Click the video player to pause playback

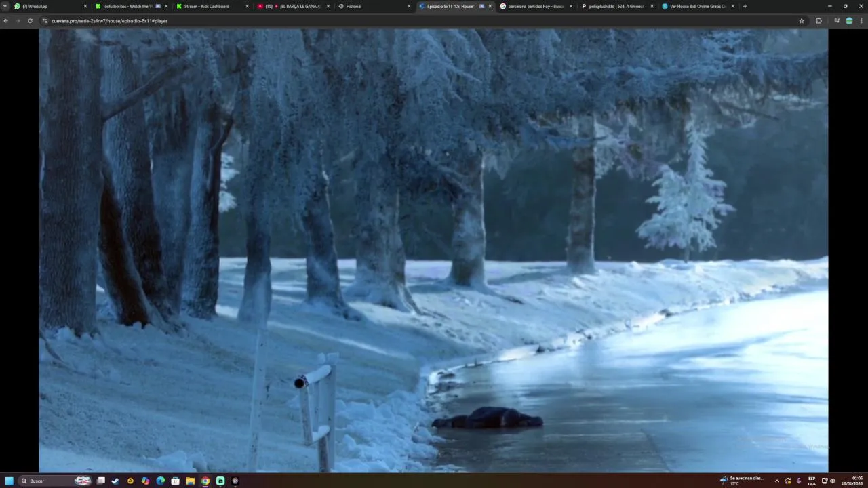click(433, 250)
